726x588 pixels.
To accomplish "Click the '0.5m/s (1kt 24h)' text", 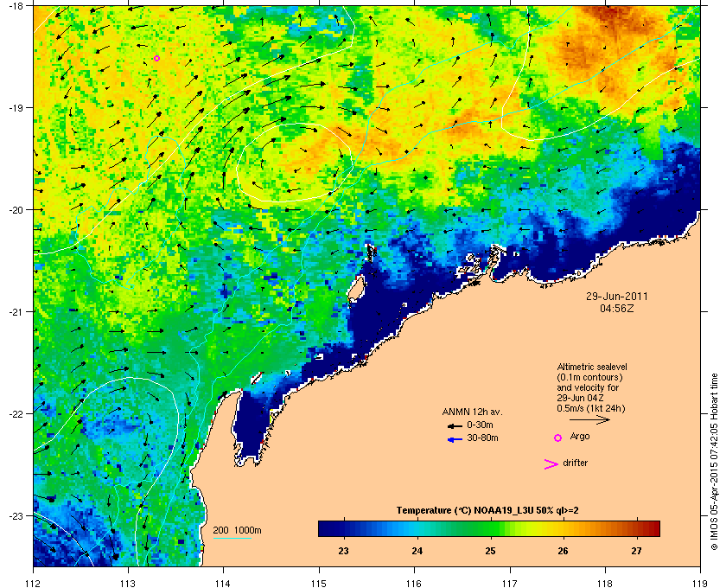I will pyautogui.click(x=591, y=409).
